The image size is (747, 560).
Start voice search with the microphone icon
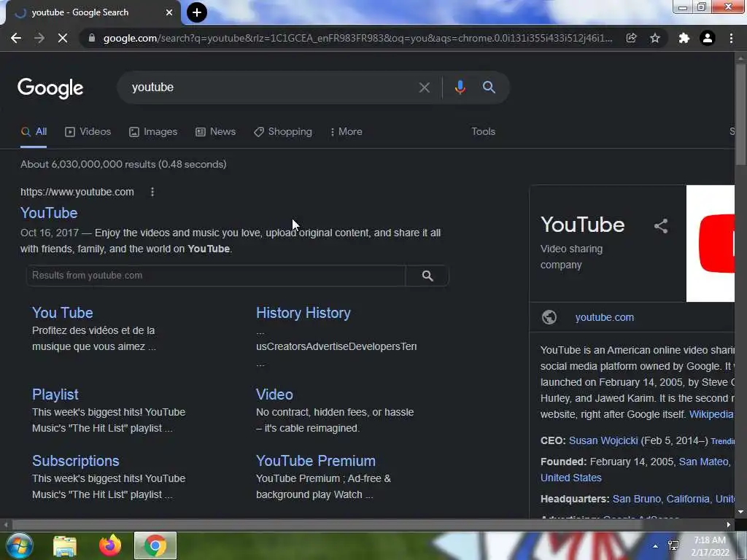(460, 87)
